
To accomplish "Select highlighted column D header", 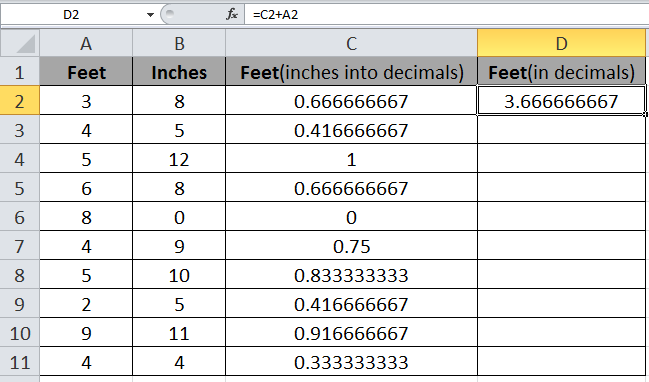I will coord(561,43).
